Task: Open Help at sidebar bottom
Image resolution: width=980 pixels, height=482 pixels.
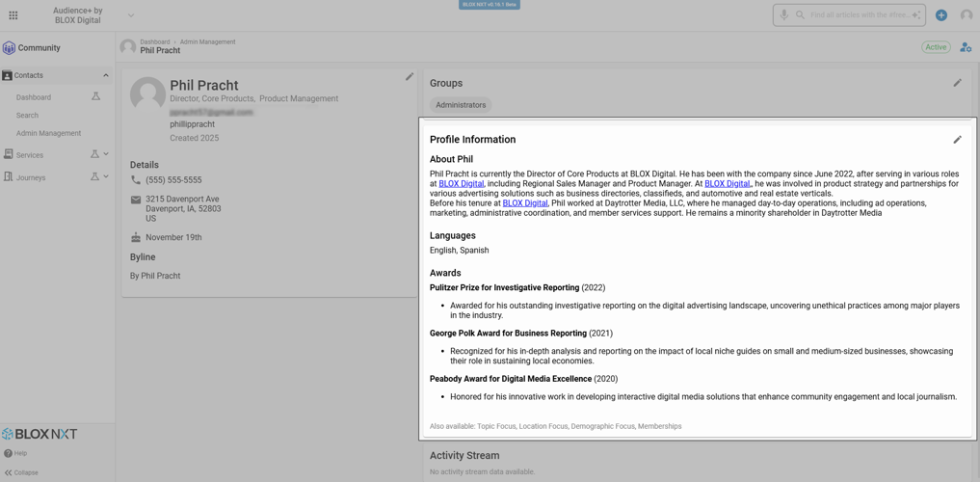Action: coord(15,453)
